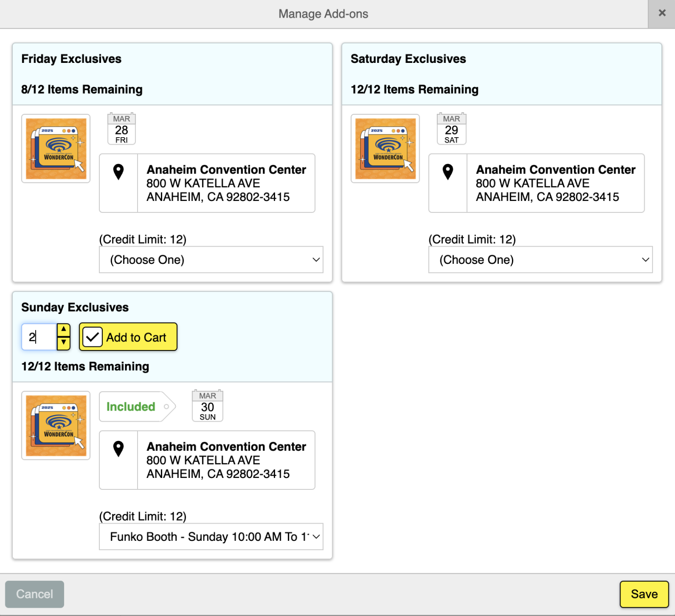
Task: Decrease Sunday quantity with down arrow
Action: coord(64,343)
